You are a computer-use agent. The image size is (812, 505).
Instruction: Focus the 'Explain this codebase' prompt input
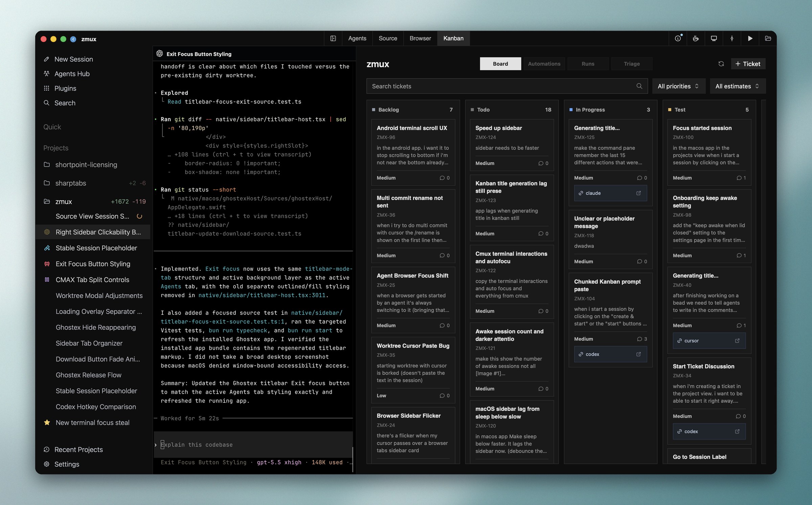tap(253, 445)
